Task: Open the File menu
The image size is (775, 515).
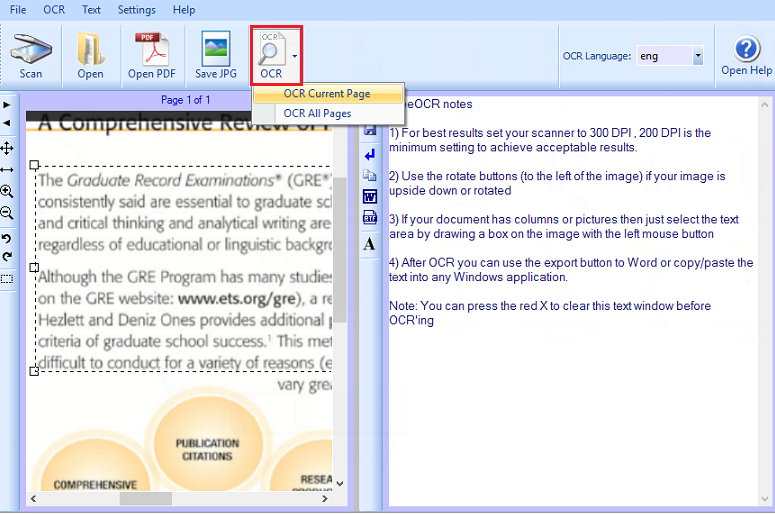Action: (18, 9)
